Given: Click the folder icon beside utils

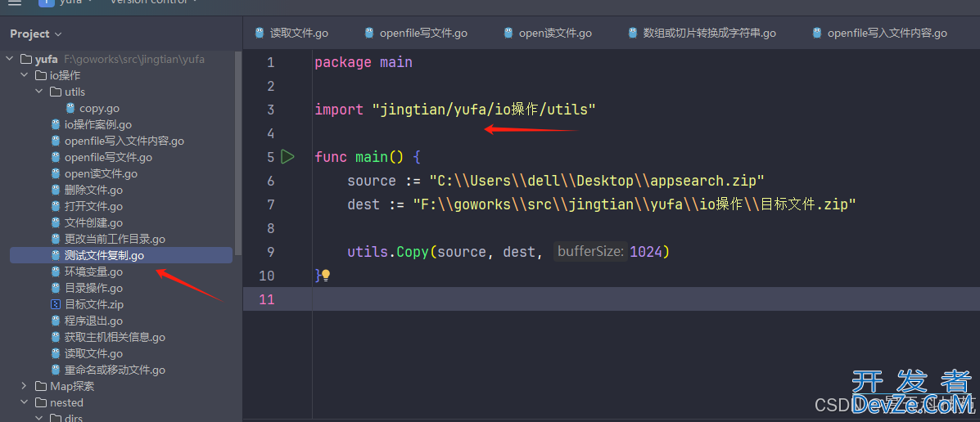Looking at the screenshot, I should [x=56, y=92].
